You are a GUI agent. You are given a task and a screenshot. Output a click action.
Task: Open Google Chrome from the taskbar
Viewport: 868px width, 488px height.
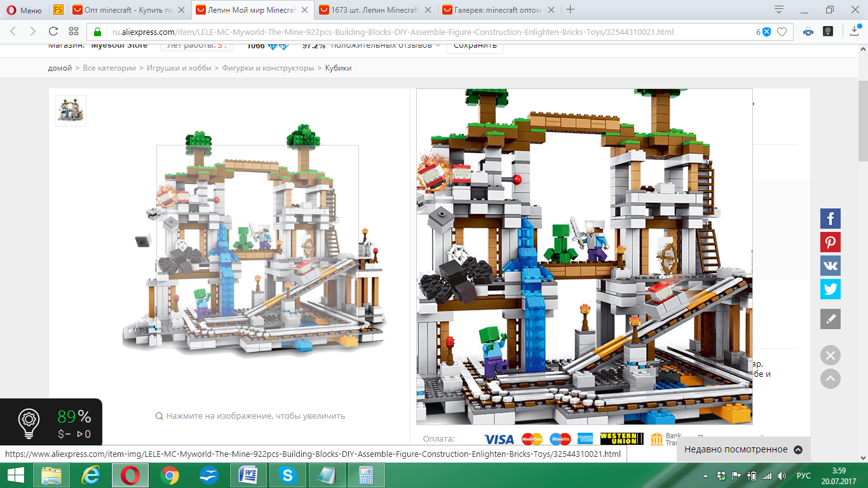click(x=169, y=475)
